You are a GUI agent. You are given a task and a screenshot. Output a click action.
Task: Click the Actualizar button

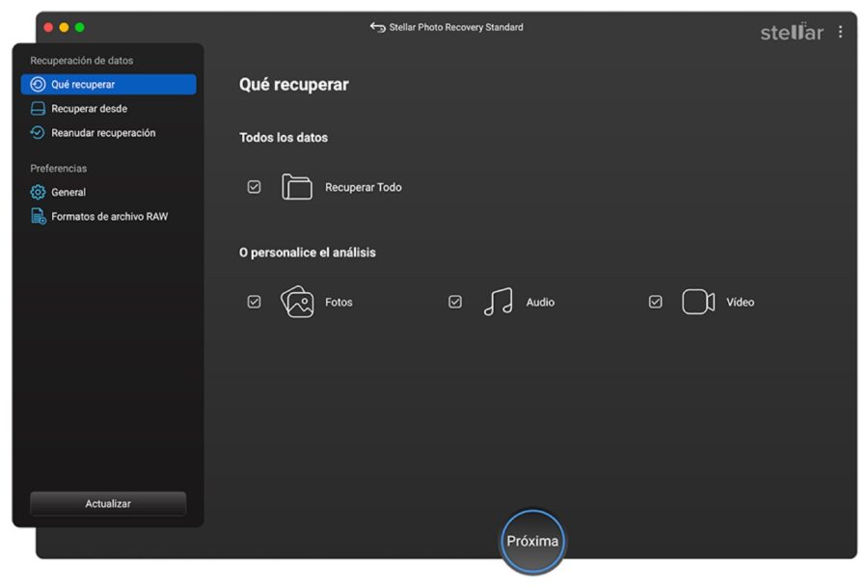tap(108, 503)
